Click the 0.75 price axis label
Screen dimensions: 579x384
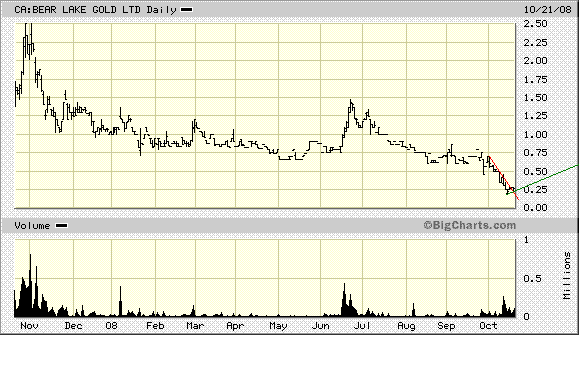[x=535, y=152]
